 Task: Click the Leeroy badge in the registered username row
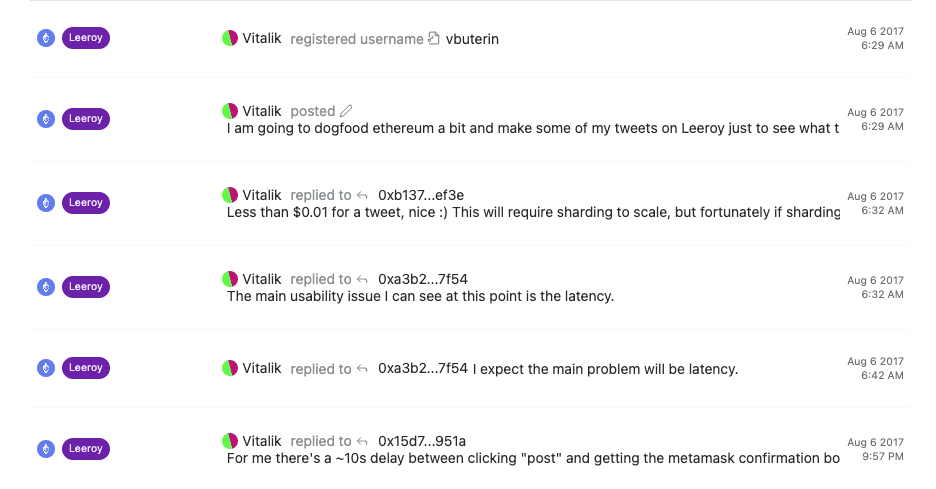tap(86, 38)
